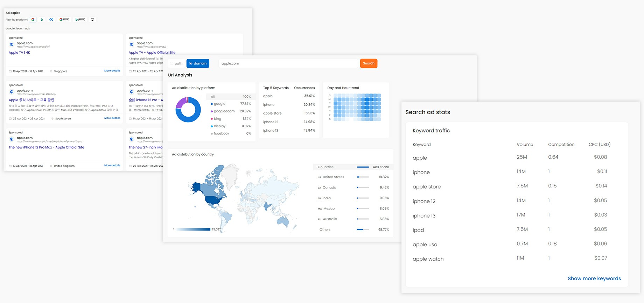
Task: Click the $0.14 CPC value
Action: [x=601, y=186]
